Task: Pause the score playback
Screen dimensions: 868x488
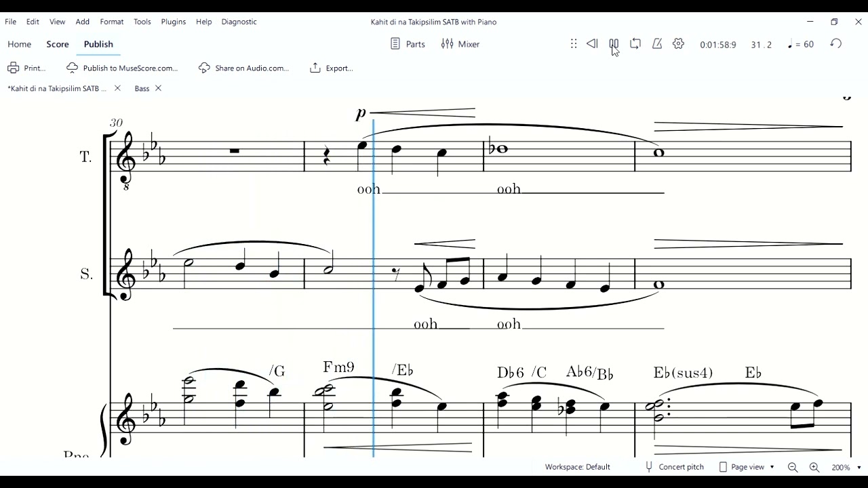Action: coord(614,44)
